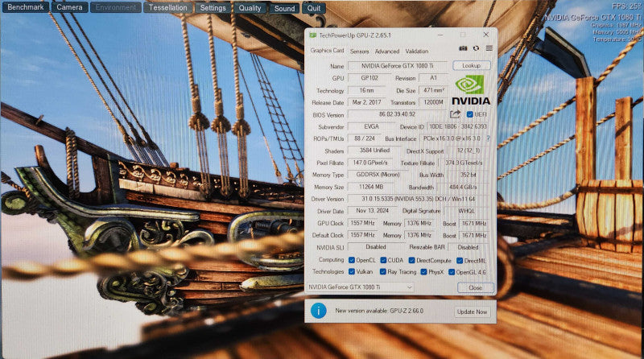
Task: Open the GPU-Z hamburger menu
Action: (489, 48)
